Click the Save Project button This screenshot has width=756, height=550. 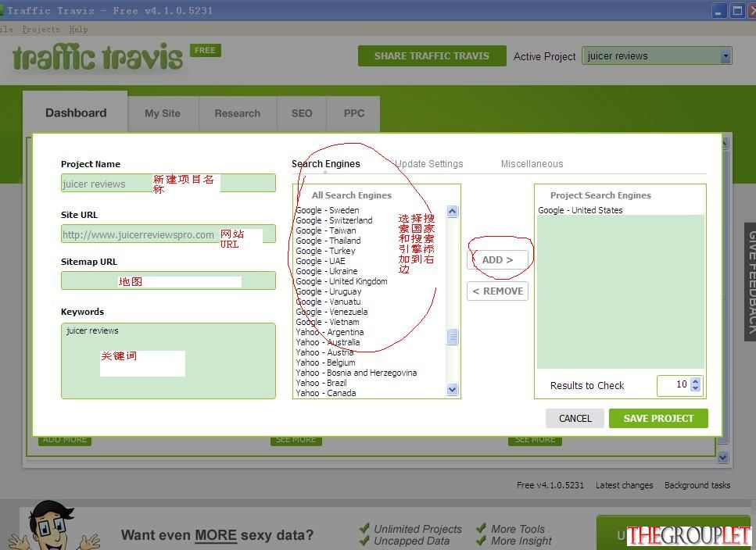point(658,419)
